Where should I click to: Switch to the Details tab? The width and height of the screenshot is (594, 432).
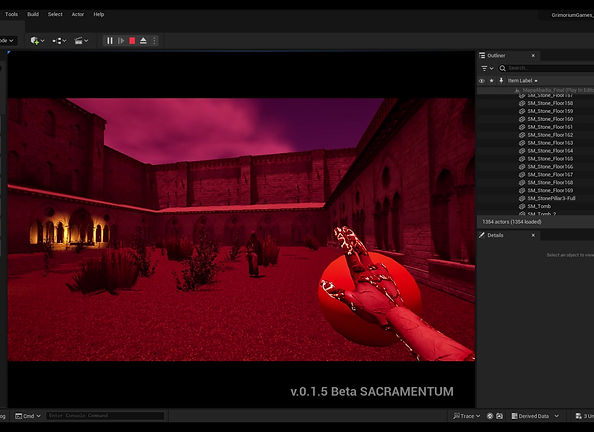(495, 235)
